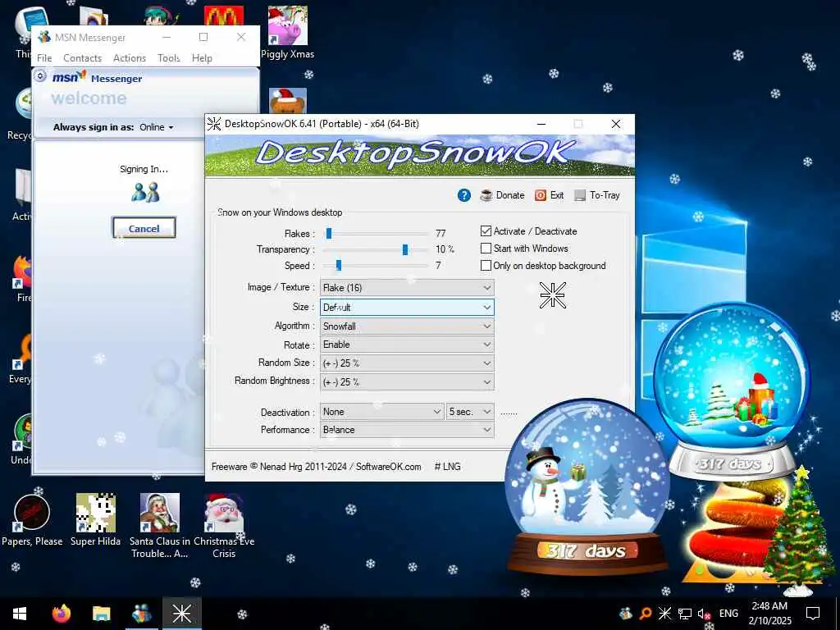Image resolution: width=840 pixels, height=630 pixels.
Task: Expand the Size dropdown showing Default
Action: [x=407, y=307]
